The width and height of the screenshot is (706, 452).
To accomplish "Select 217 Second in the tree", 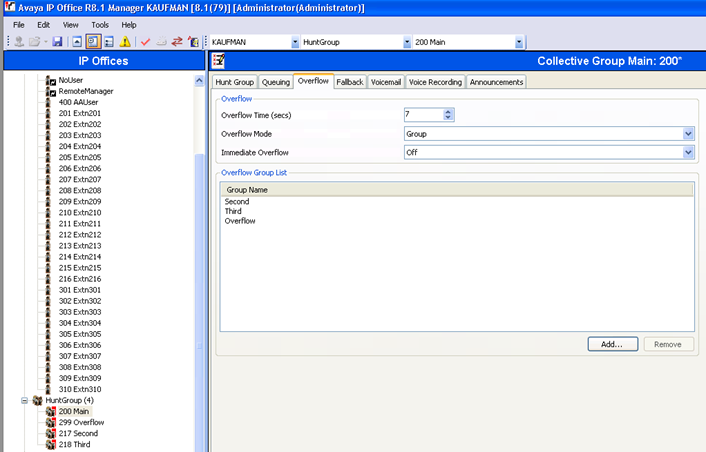I will pos(78,434).
